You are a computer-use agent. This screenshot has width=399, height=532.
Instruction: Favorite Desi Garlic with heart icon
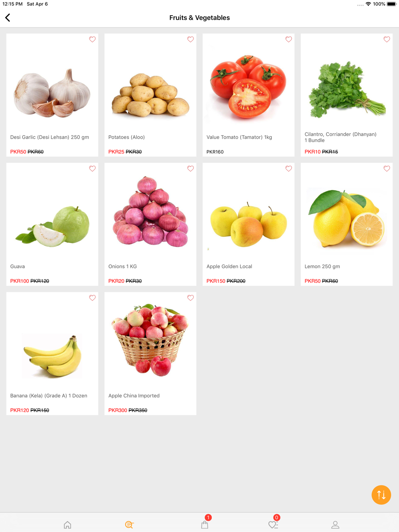coord(92,39)
